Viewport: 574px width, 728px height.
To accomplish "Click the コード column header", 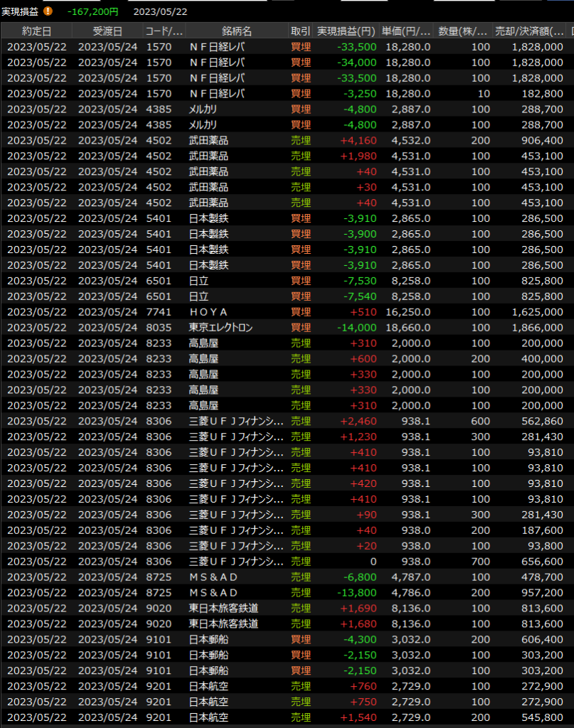I will (164, 31).
